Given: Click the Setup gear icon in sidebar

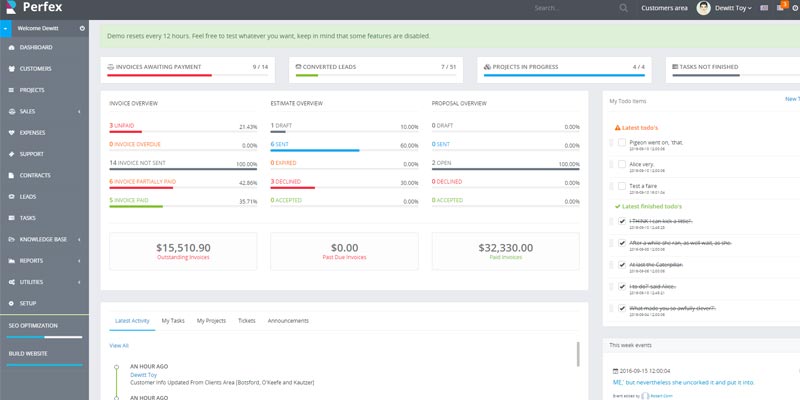Looking at the screenshot, I should [12, 303].
